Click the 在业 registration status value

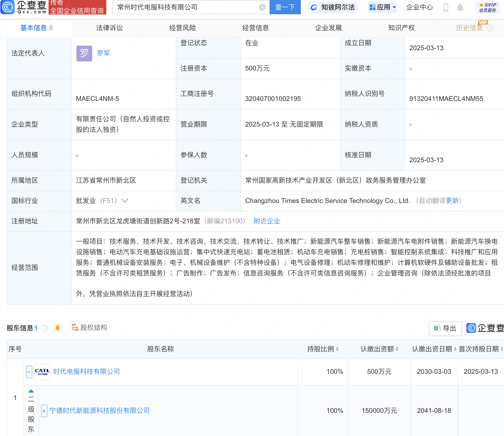point(252,43)
